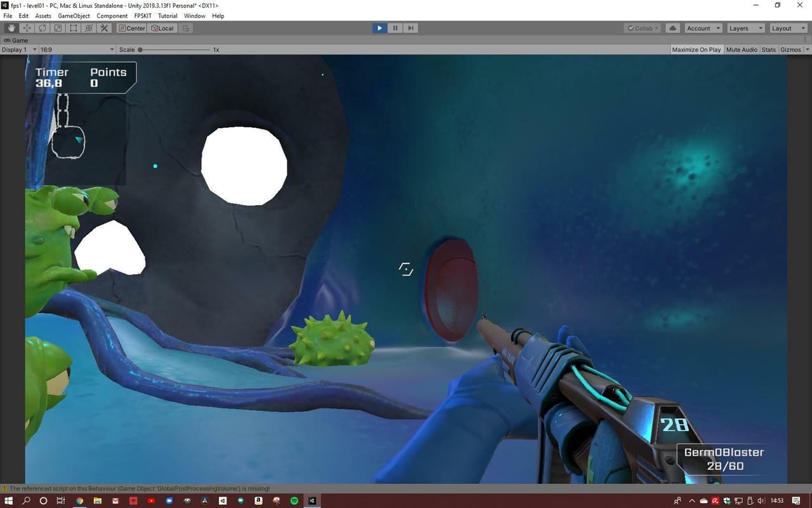Select the Scale tool

(58, 28)
